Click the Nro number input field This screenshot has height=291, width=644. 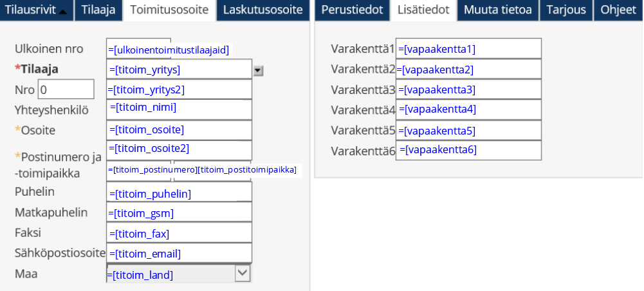point(66,89)
